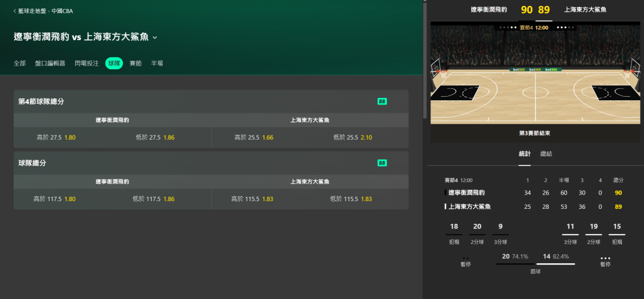Viewport: 644px width, 299px height.
Task: Bet 高於 25.5 at 1.66 for 上海
Action: click(254, 137)
